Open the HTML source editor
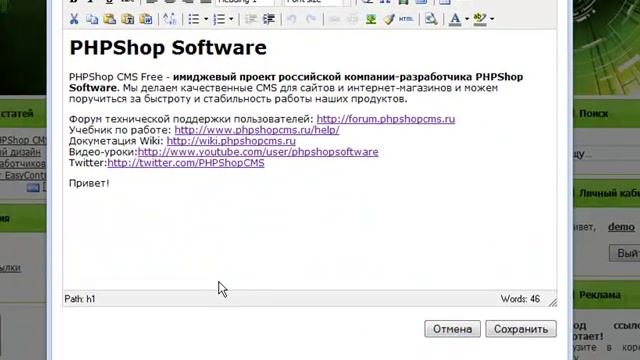 [x=406, y=19]
